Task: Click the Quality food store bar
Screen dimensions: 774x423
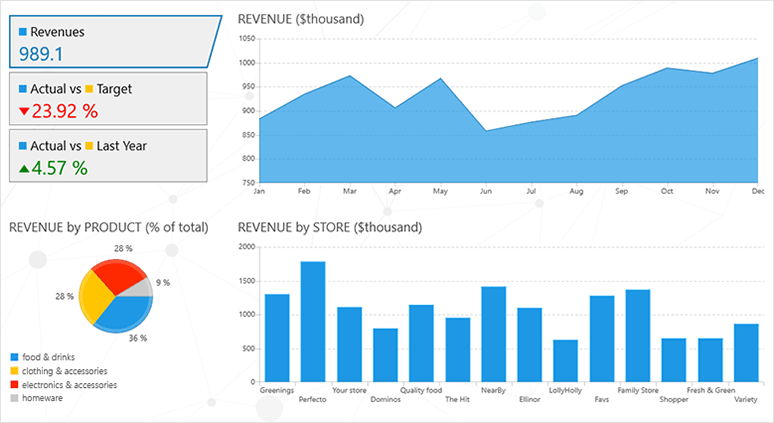Action: pyautogui.click(x=422, y=344)
